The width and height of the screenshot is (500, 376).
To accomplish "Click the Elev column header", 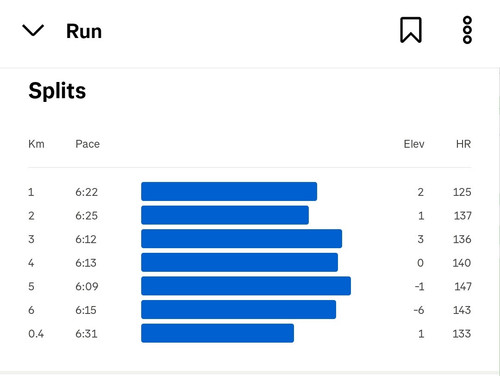I will (414, 144).
